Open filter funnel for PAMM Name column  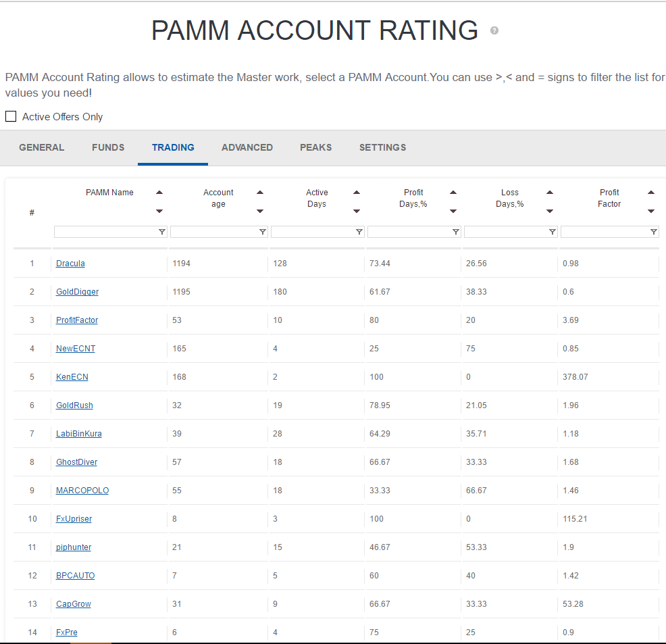tap(162, 232)
